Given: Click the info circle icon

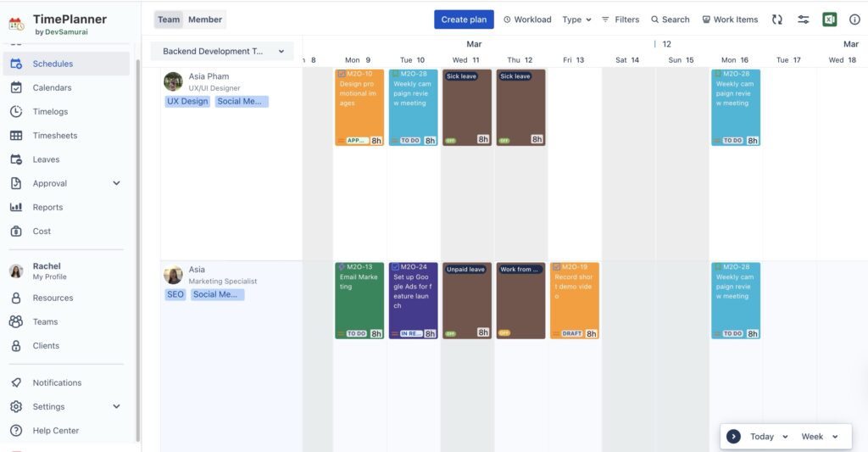Looking at the screenshot, I should tap(854, 20).
